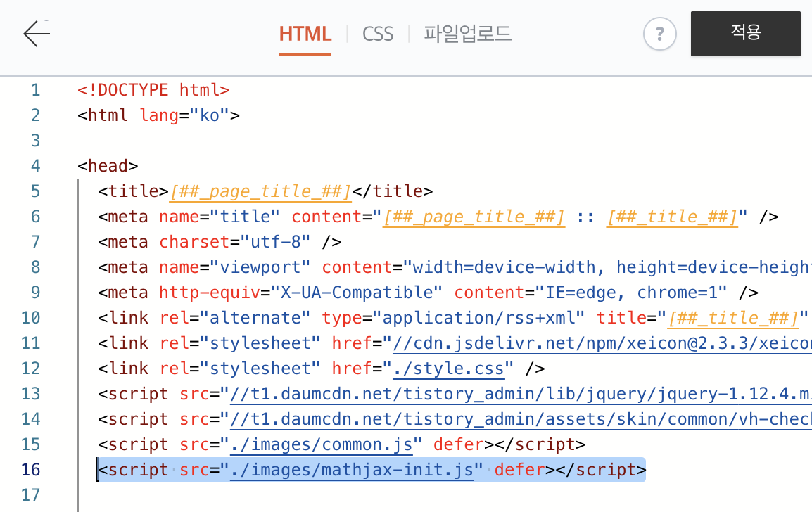
Task: Select line number 16 in the gutter
Action: 30,470
